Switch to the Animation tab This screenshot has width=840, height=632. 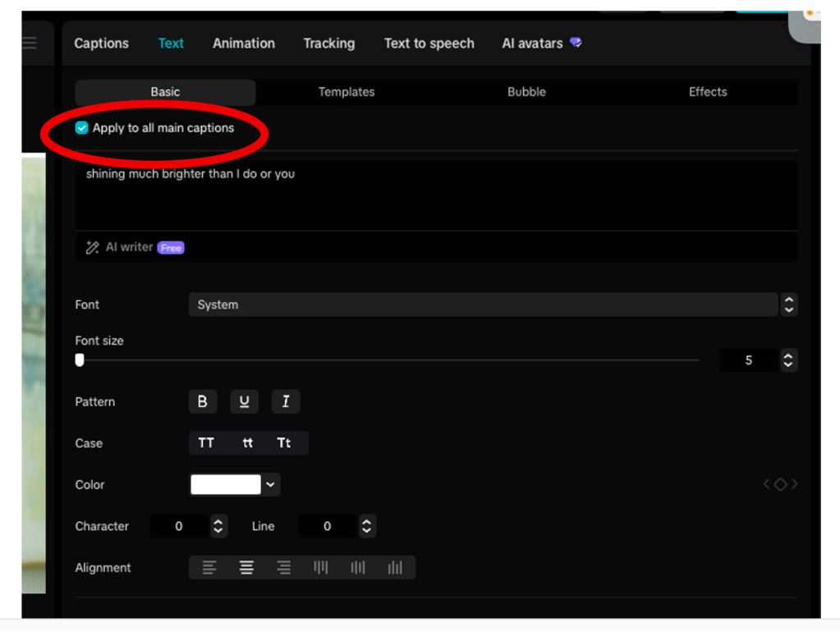244,44
